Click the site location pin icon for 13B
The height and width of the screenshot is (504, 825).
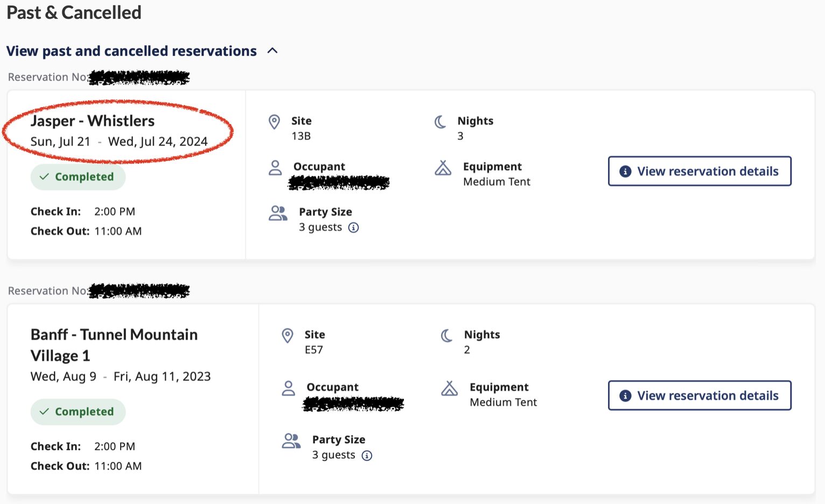click(x=275, y=122)
